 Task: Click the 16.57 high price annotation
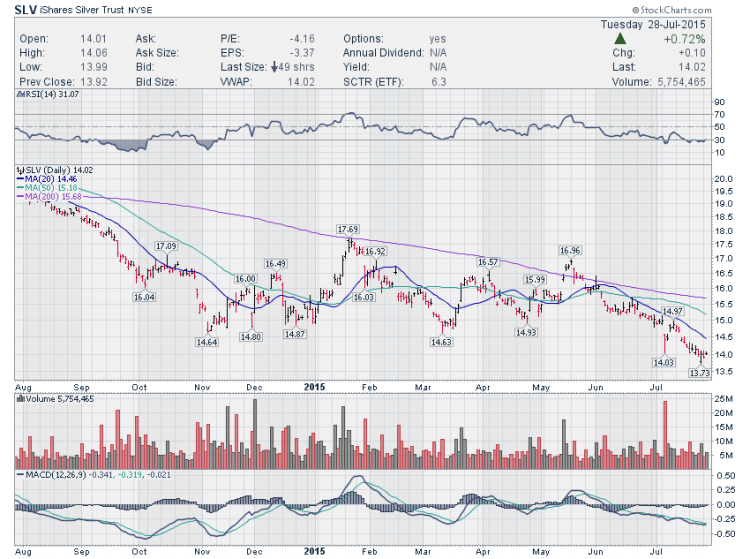pyautogui.click(x=488, y=262)
